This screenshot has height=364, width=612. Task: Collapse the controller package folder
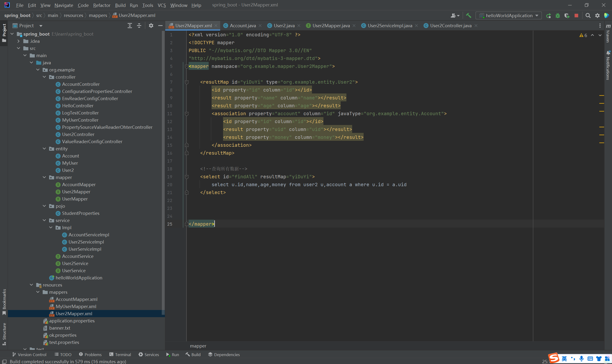coord(44,77)
